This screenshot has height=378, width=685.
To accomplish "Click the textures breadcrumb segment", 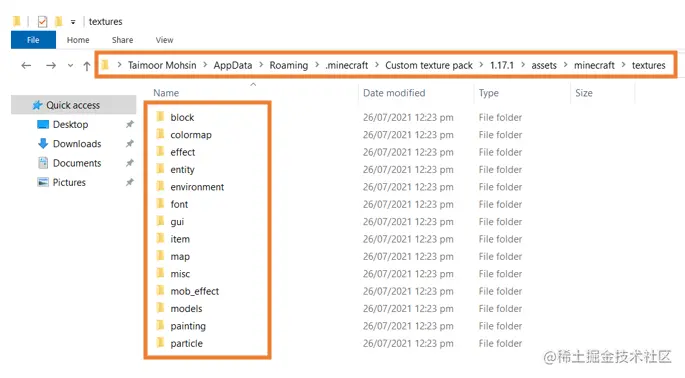I will click(648, 65).
